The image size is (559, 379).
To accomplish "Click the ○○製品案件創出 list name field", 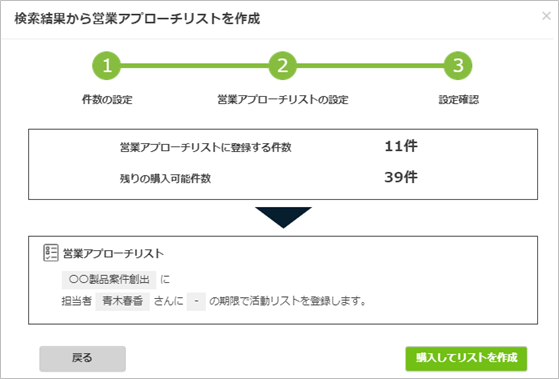I will click(109, 280).
